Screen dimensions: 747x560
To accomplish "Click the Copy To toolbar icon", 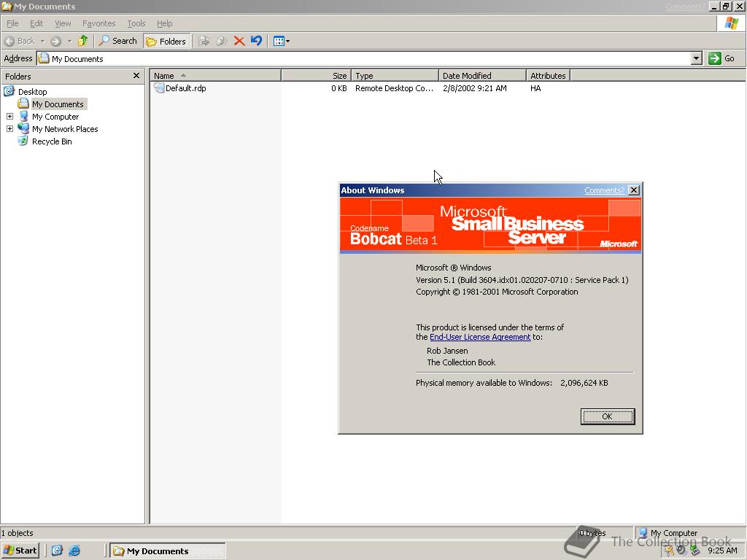I will 222,41.
